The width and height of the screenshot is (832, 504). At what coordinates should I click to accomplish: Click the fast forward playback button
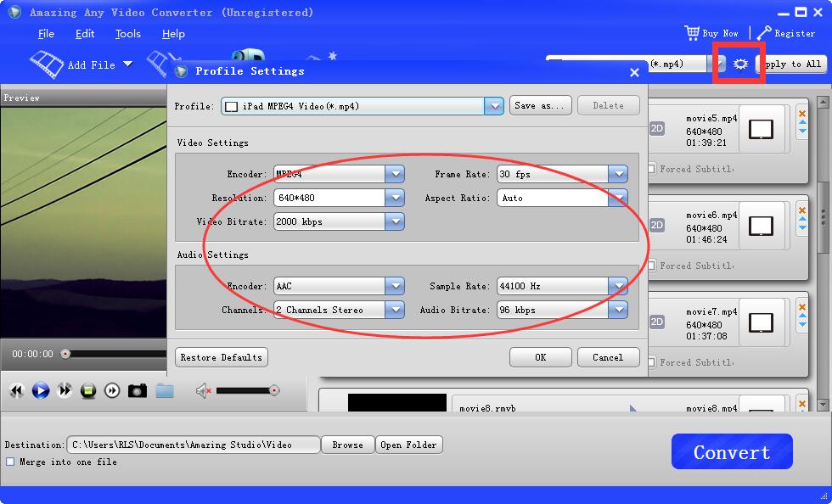(65, 391)
